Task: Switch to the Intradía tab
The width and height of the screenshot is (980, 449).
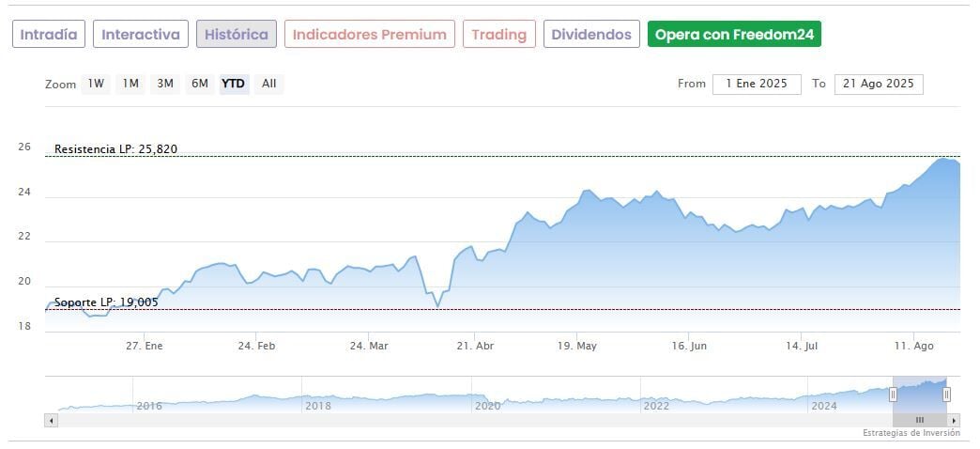Action: tap(49, 35)
